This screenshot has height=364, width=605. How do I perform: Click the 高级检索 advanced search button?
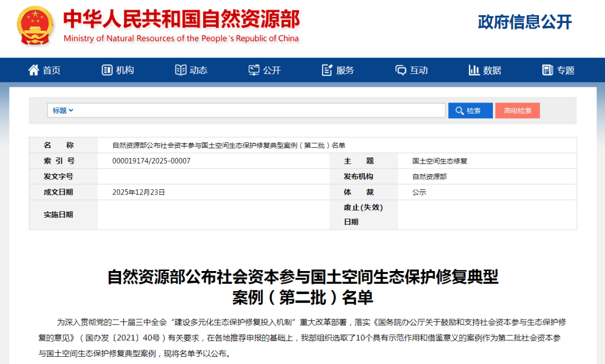[x=517, y=110]
